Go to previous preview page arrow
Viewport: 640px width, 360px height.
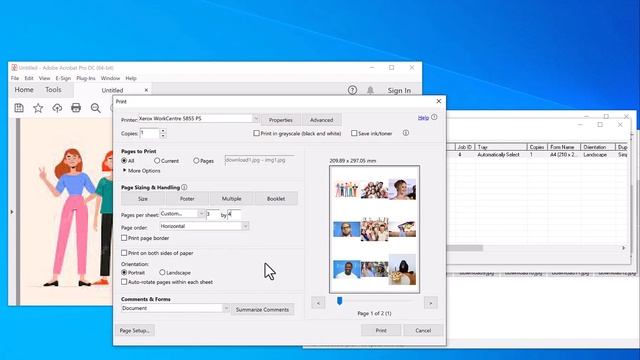pos(318,303)
